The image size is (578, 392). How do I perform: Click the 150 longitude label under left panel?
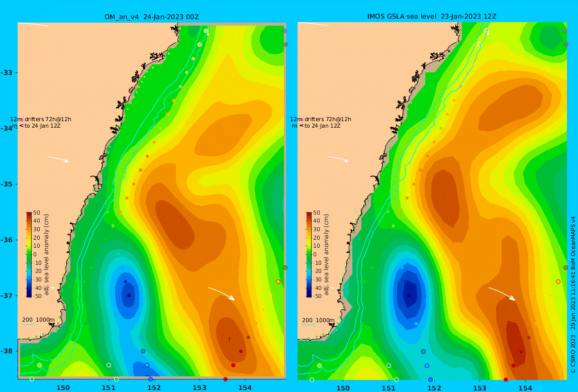coord(63,387)
